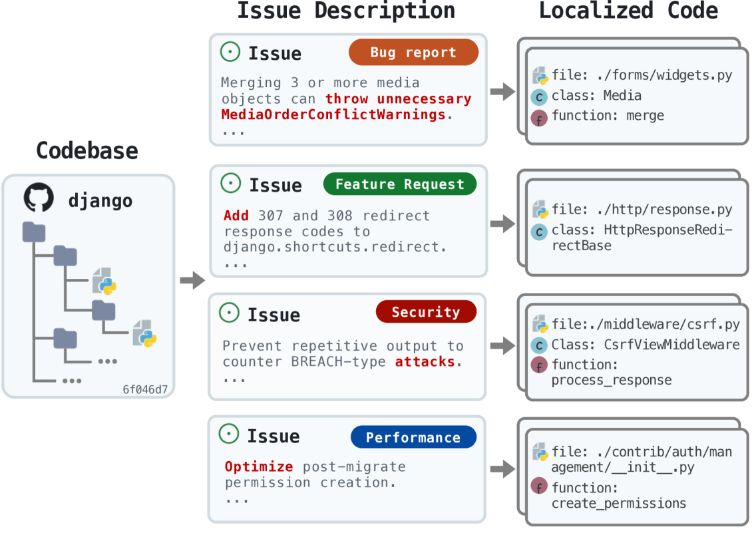Screen dimensions: 756x535
Task: Click the red 'Security' badge
Action: click(426, 312)
